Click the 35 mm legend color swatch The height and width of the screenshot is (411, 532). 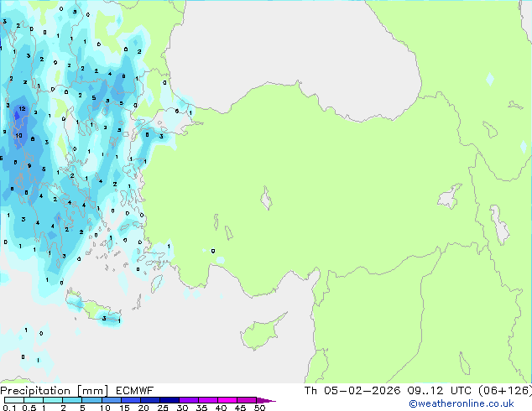(x=208, y=400)
